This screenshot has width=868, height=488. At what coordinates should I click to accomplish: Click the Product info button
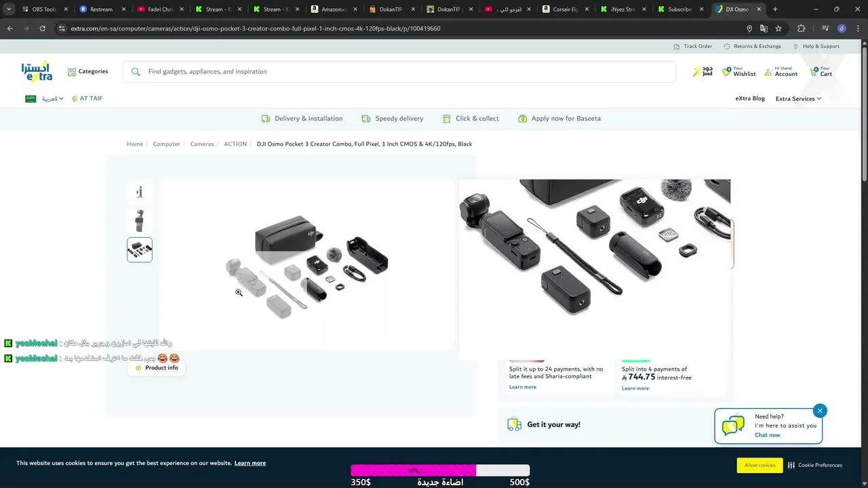click(157, 367)
